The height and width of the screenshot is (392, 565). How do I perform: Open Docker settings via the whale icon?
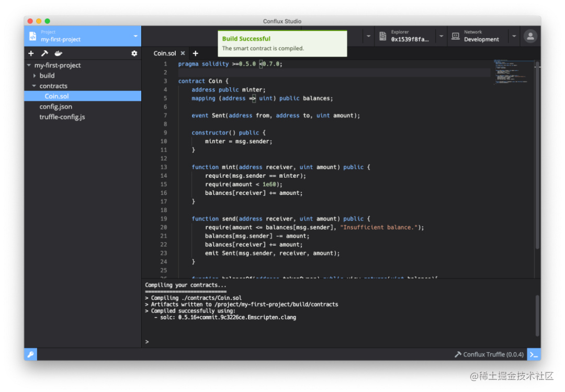(x=58, y=53)
